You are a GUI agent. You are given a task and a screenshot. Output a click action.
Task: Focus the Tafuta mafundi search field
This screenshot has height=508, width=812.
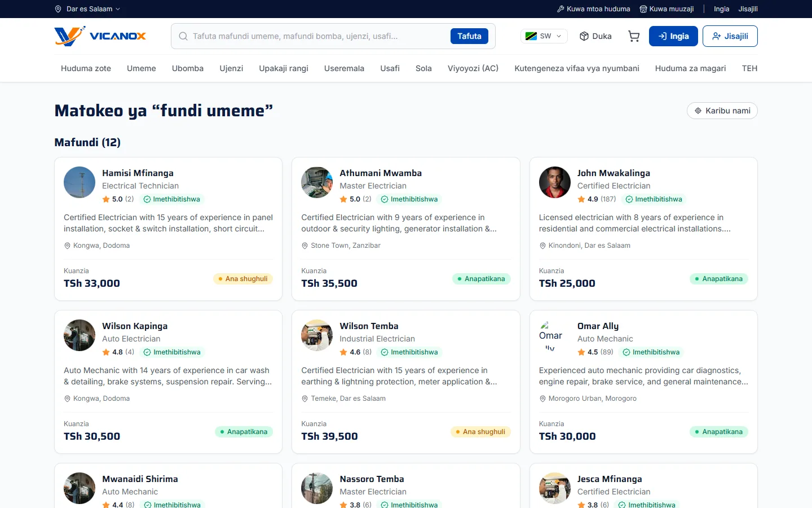click(316, 36)
